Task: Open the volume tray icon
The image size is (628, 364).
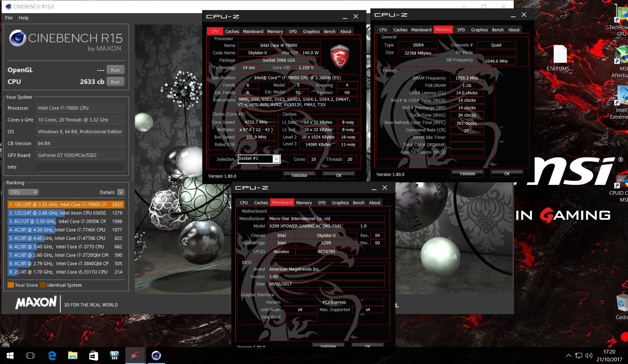Action: [589, 356]
